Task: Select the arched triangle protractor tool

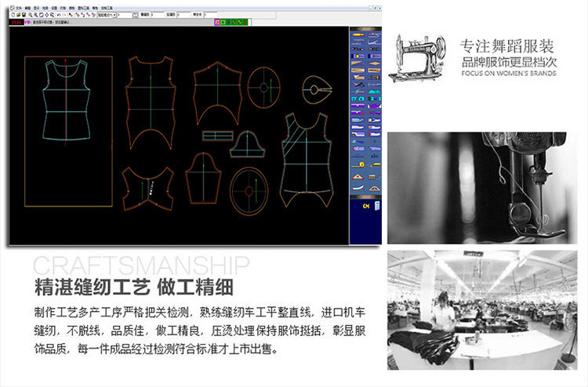Action: coord(375,189)
